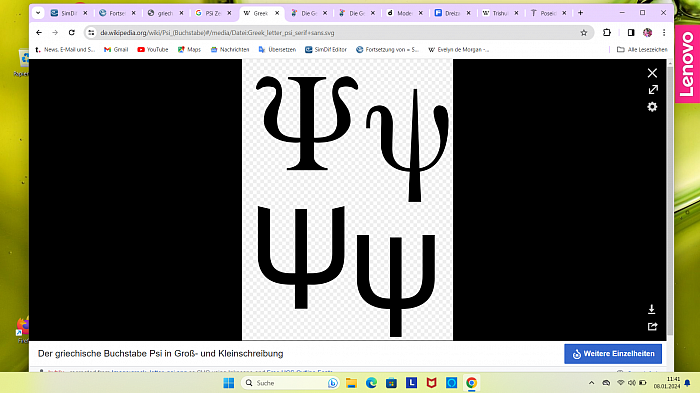Open McAfee from the taskbar

tap(431, 383)
